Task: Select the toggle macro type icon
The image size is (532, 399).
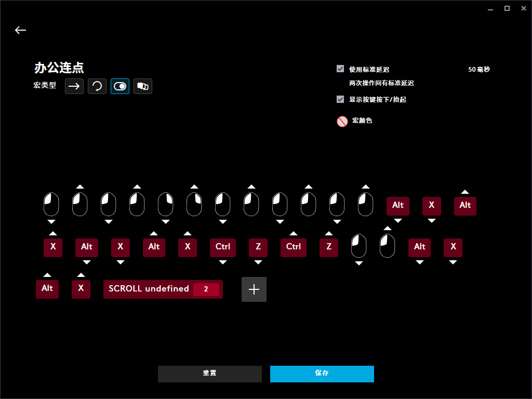Action: pyautogui.click(x=120, y=86)
